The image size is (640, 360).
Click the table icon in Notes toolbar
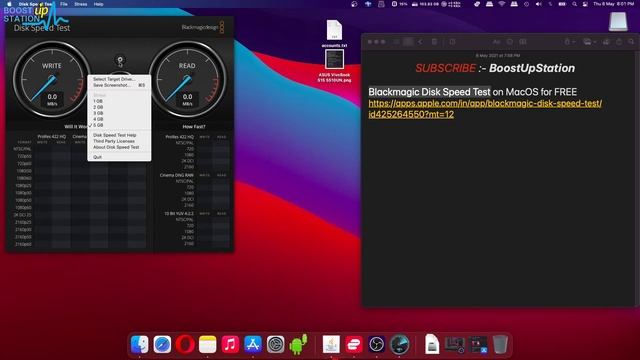tap(523, 42)
